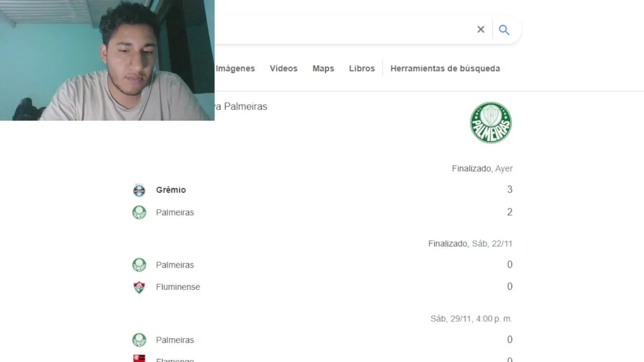Viewport: 644px width, 362px height.
Task: Click the Fluminense team crest icon
Action: pyautogui.click(x=139, y=287)
